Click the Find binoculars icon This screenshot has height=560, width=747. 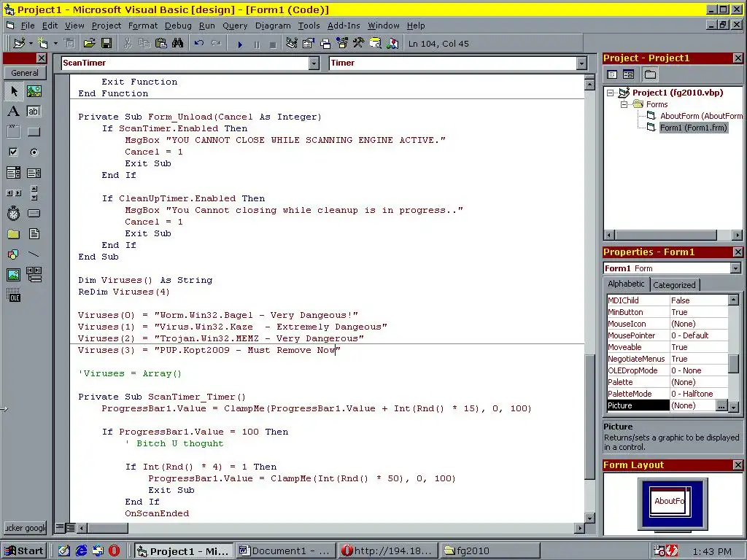178,44
